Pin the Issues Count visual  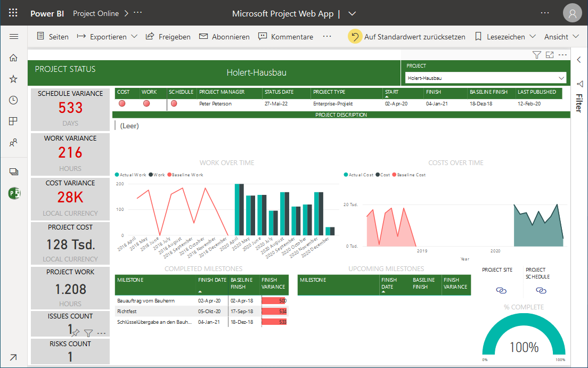[76, 332]
